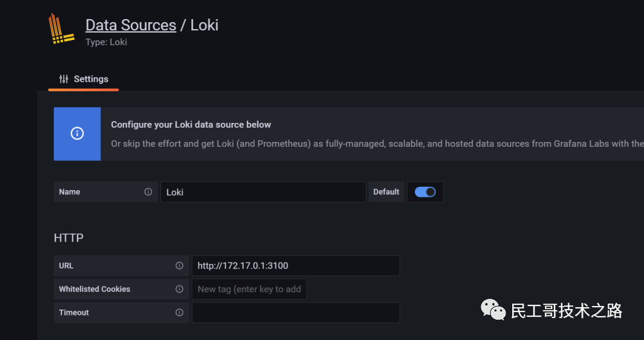Click the Type: Loki subtitle text
This screenshot has height=340, width=644.
[106, 42]
